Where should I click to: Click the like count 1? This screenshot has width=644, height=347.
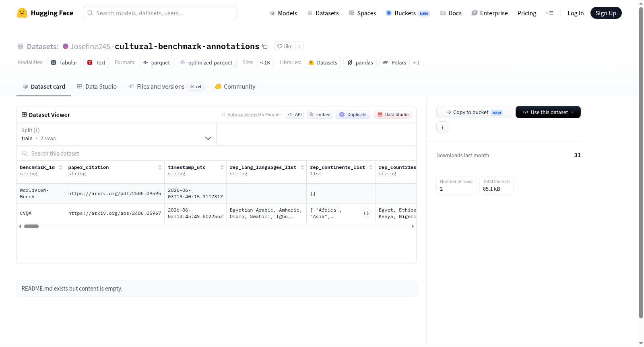299,46
